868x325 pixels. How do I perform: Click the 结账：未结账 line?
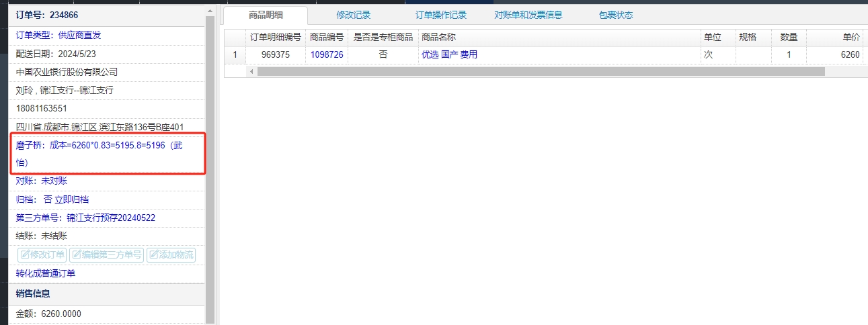(42, 236)
